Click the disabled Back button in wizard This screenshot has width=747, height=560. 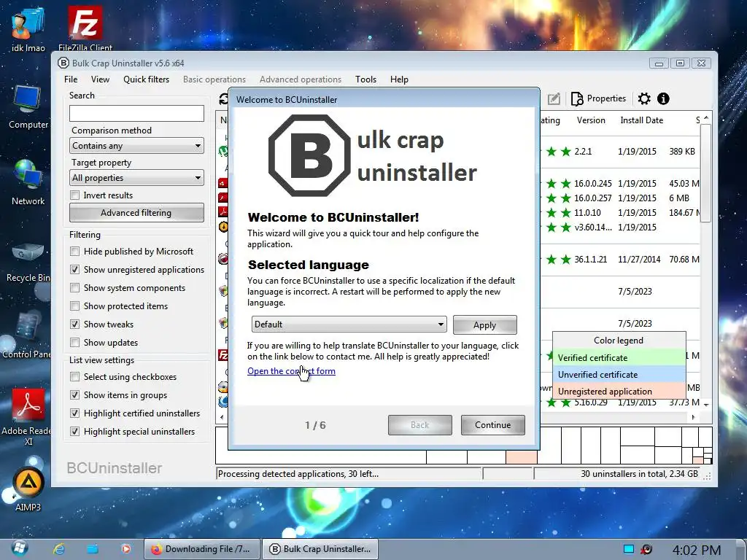point(419,425)
